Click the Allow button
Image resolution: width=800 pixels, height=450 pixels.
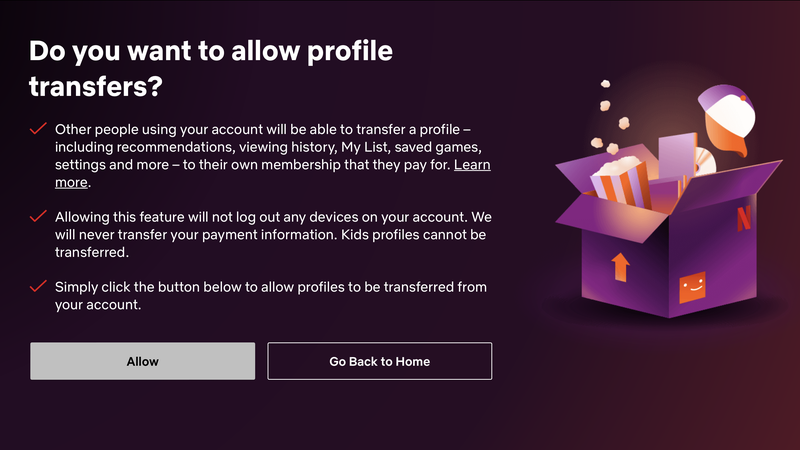(142, 361)
